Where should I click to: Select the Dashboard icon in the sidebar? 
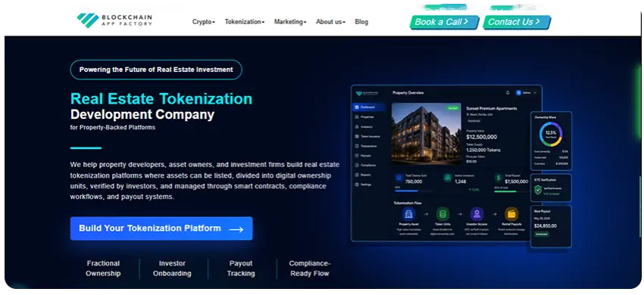coord(357,107)
